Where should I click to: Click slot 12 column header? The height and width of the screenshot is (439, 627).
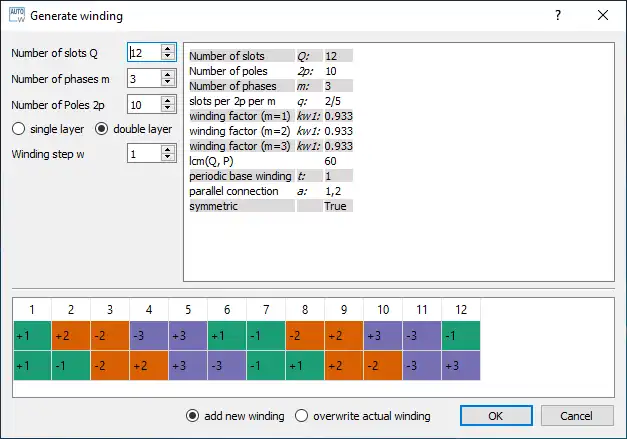[461, 309]
